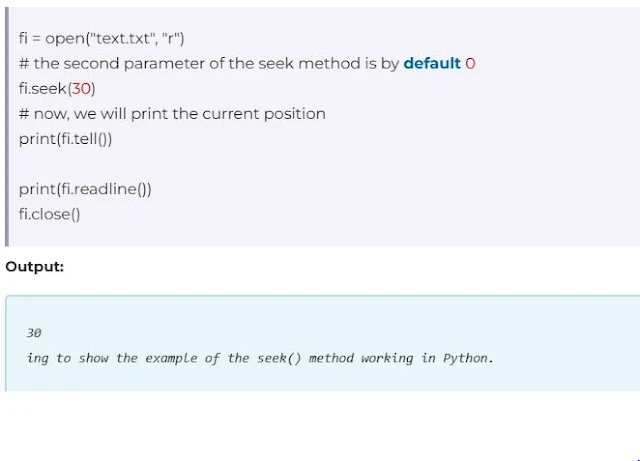The height and width of the screenshot is (461, 640).
Task: Click the fi = open("text.txt", "r") code line
Action: [102, 38]
